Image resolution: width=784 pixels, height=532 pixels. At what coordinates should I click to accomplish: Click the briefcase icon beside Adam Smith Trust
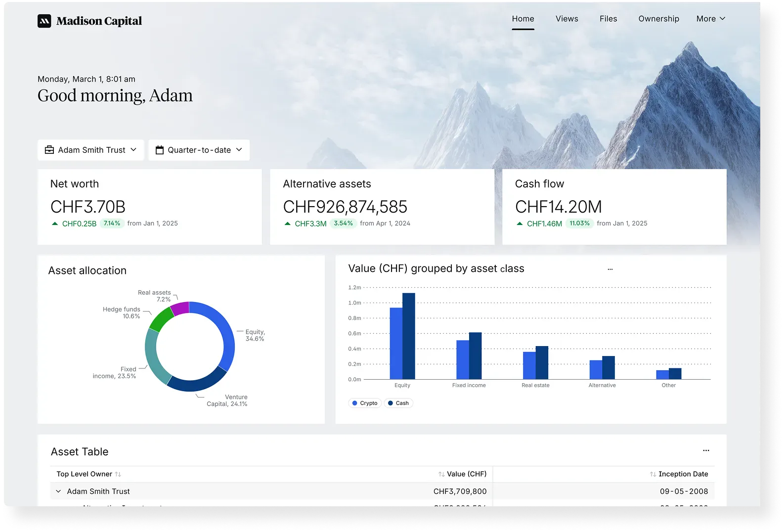[x=49, y=150]
